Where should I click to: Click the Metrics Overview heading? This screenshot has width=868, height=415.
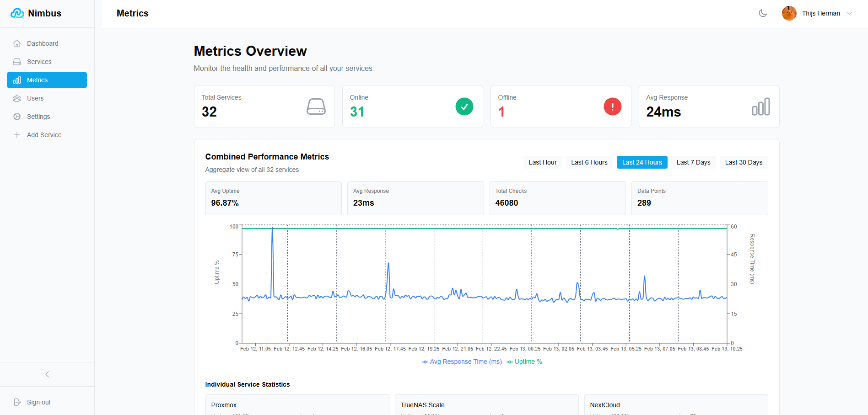pyautogui.click(x=250, y=51)
